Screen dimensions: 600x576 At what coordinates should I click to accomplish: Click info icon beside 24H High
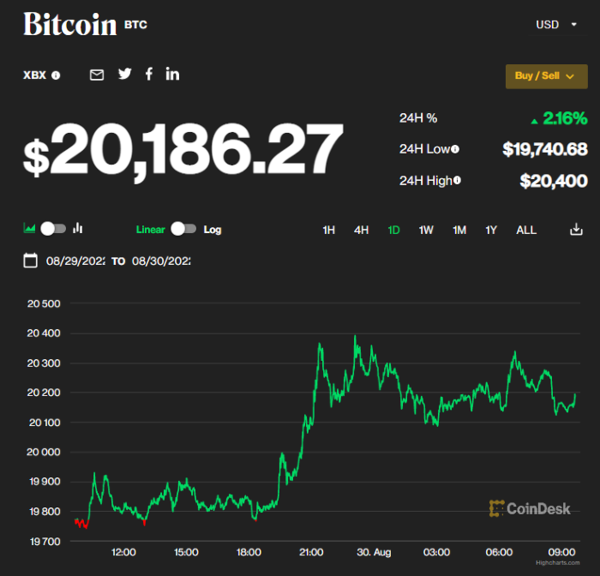pyautogui.click(x=457, y=180)
